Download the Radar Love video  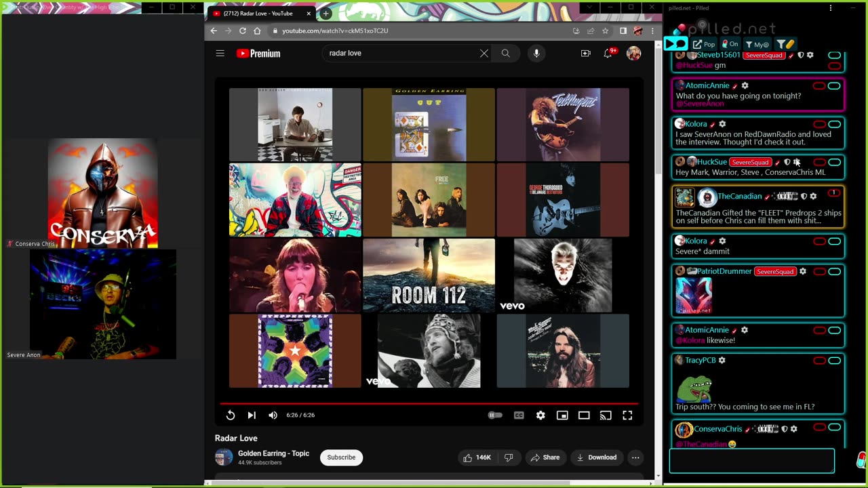click(596, 457)
